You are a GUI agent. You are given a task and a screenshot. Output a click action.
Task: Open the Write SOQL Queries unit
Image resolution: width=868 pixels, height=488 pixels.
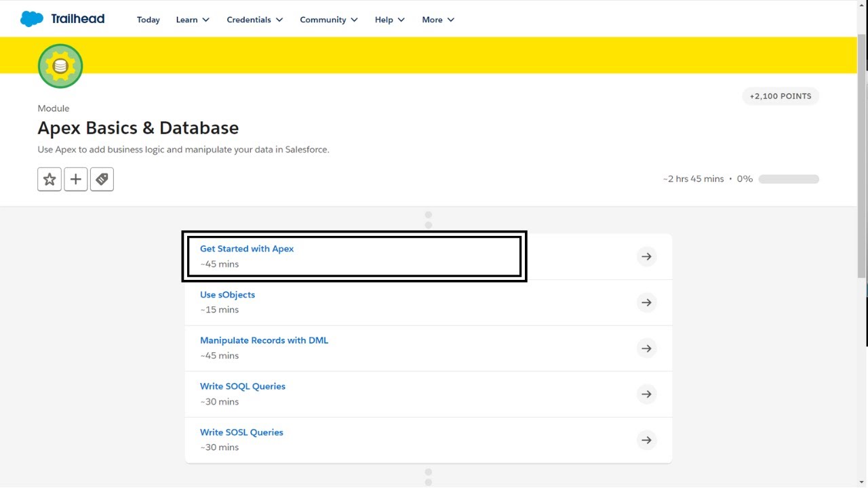[243, 386]
